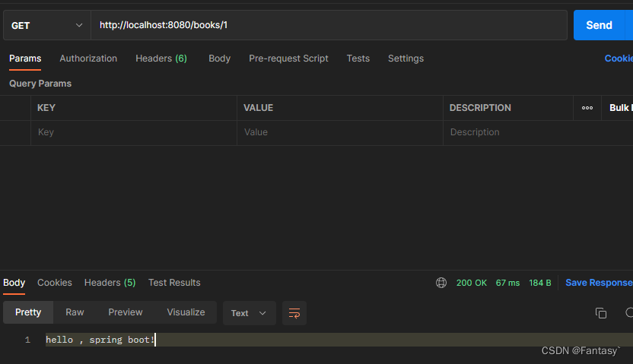Select the Preview view
633x364 pixels.
(125, 312)
